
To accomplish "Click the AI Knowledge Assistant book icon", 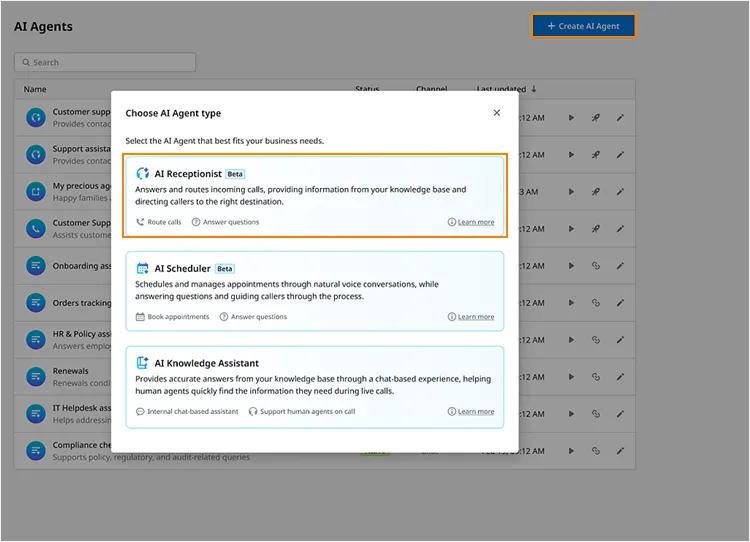I will [143, 363].
